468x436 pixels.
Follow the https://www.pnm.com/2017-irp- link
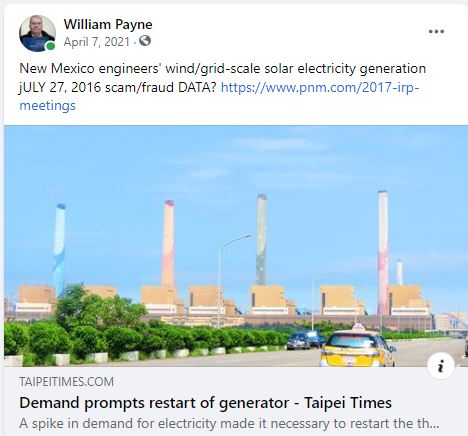click(320, 87)
